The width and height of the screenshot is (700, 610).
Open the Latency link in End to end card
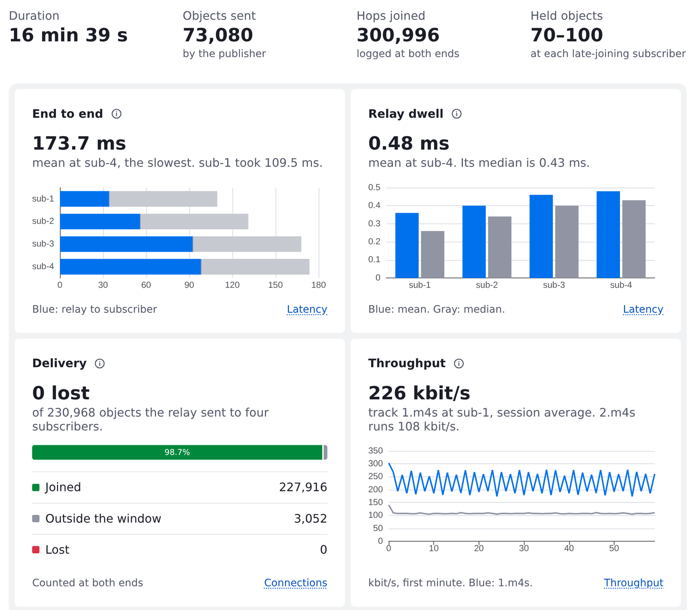tap(307, 309)
